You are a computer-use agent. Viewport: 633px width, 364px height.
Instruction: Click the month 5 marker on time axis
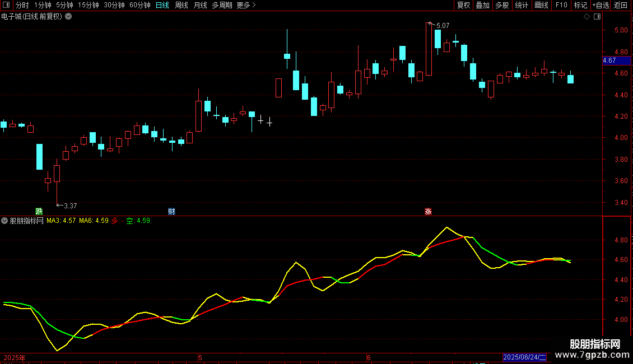tap(200, 357)
